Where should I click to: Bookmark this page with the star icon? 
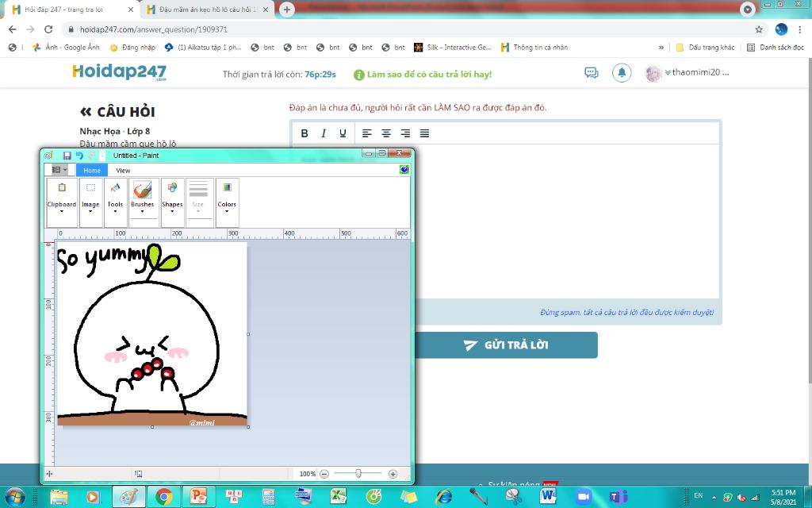759,29
